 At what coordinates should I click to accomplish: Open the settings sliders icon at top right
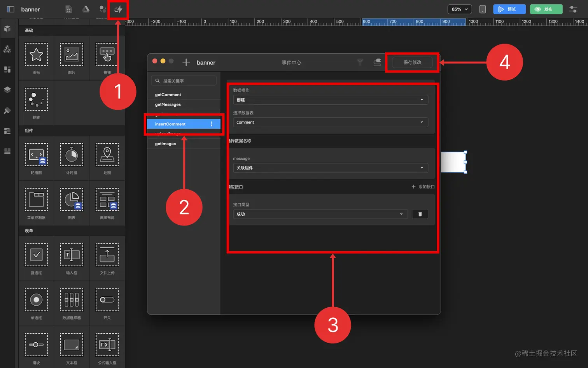[573, 9]
